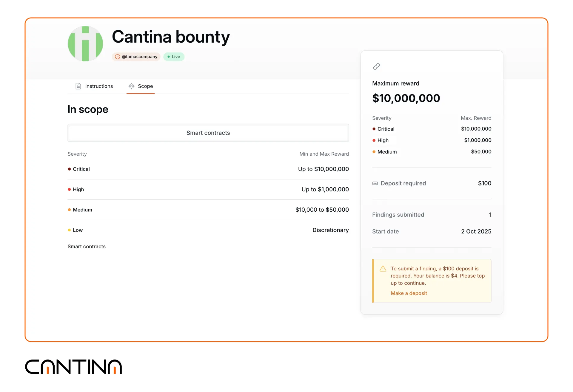573x392 pixels.
Task: Click the verified badge next to @tamascompany
Action: [x=117, y=57]
